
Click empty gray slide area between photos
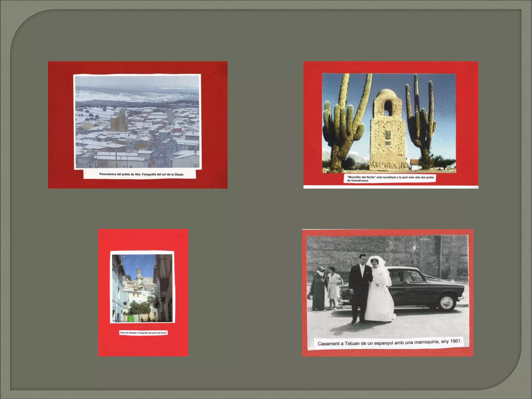[x=265, y=208]
